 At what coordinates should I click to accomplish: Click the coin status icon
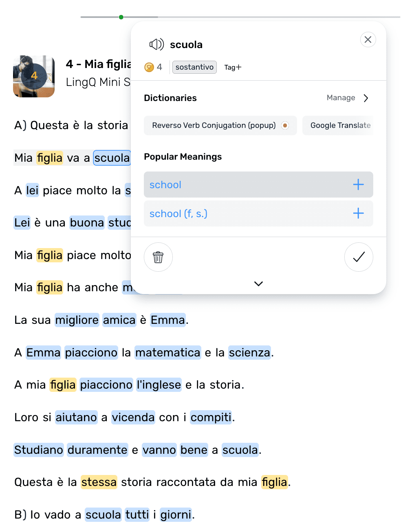149,67
